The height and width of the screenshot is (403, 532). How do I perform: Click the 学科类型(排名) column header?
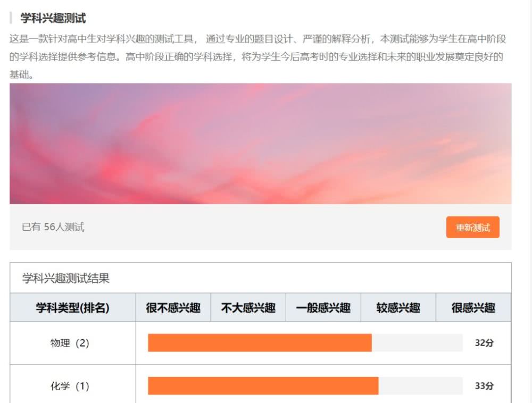[73, 307]
